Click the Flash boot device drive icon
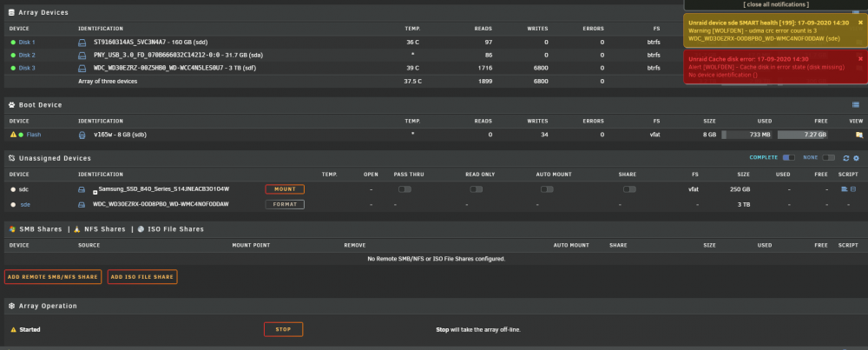Viewport: 868px width, 350px height. coord(82,135)
